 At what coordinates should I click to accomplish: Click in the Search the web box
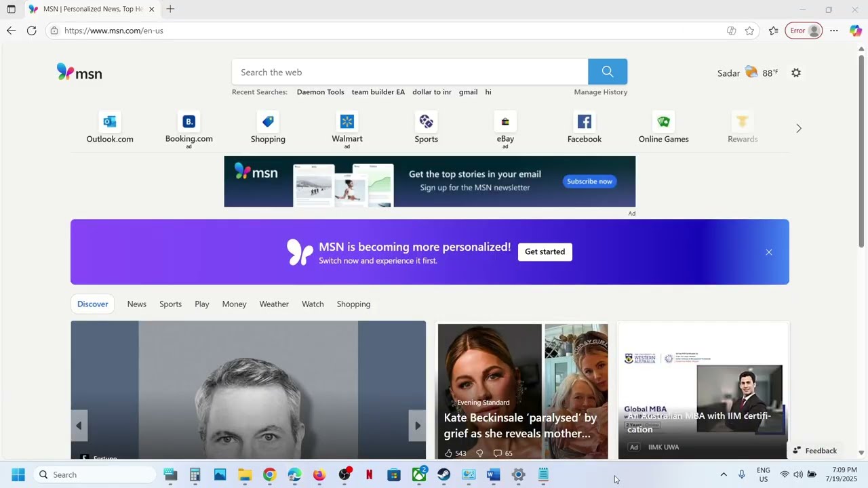click(410, 72)
